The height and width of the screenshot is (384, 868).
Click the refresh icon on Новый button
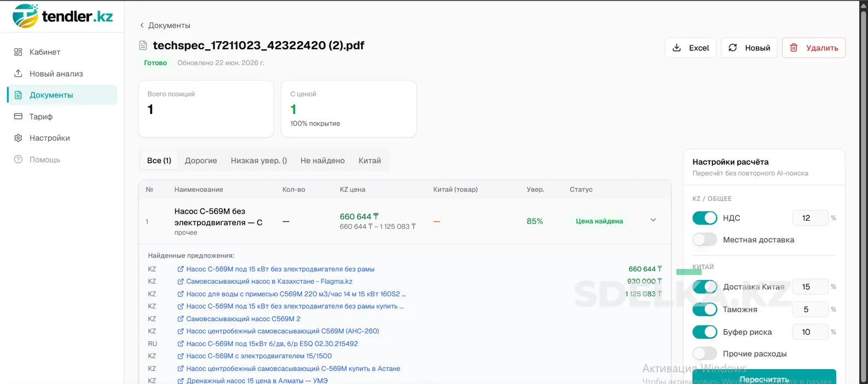click(x=733, y=48)
